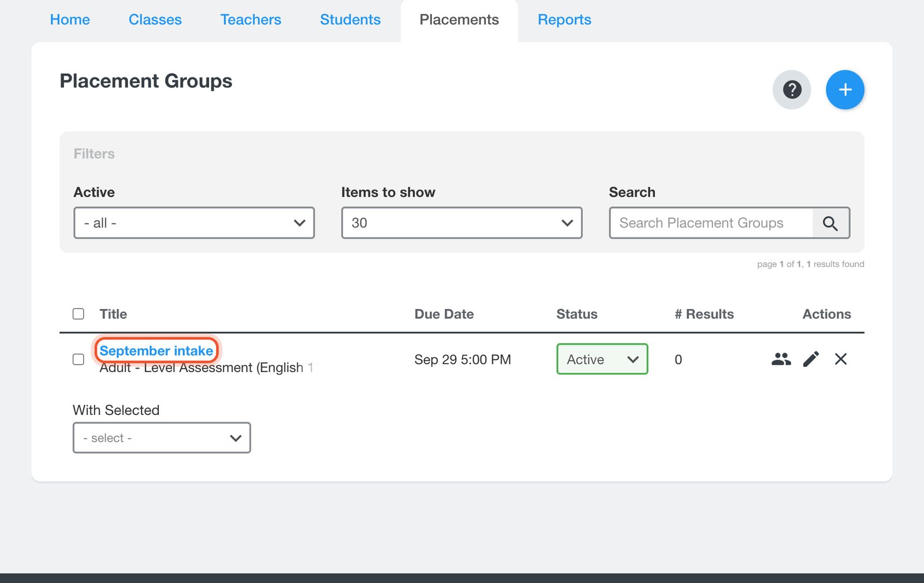Image resolution: width=924 pixels, height=583 pixels.
Task: Select all rows via header checkbox
Action: click(x=79, y=314)
